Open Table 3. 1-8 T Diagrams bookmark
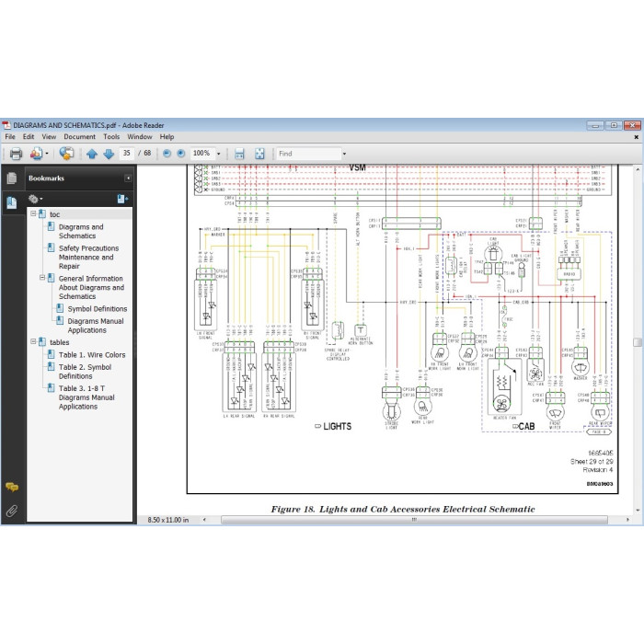Viewport: 644px width, 644px height. click(x=86, y=397)
